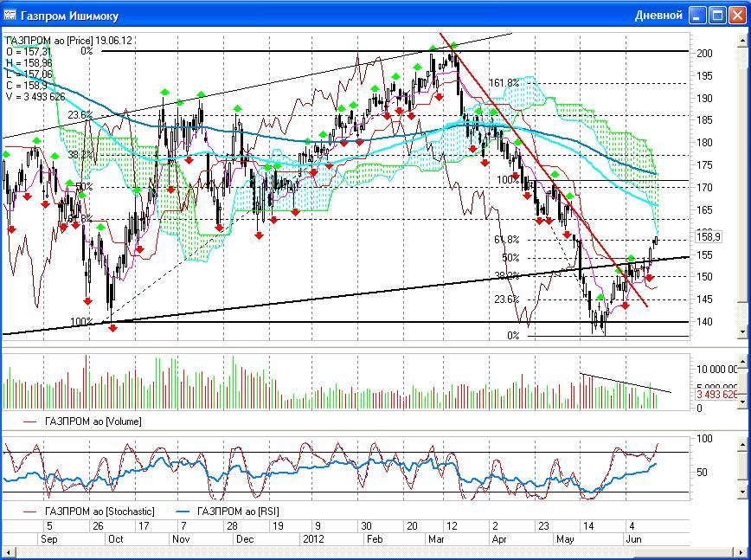Click the high value starting with H = 158

coord(29,63)
